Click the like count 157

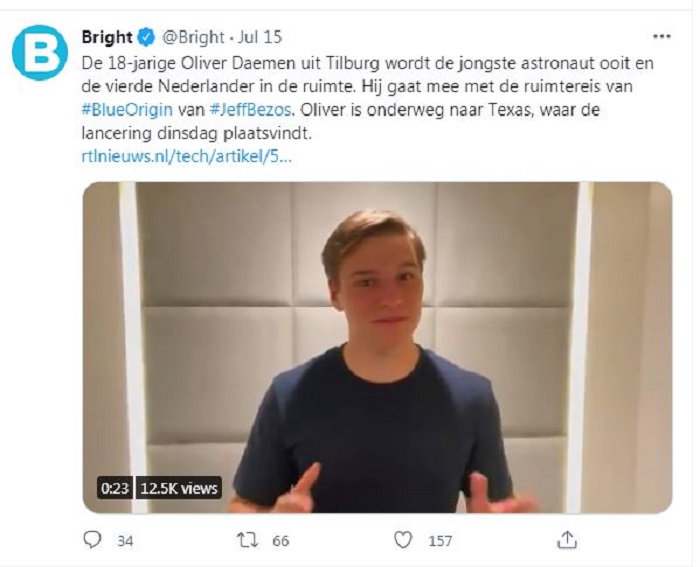(x=440, y=541)
